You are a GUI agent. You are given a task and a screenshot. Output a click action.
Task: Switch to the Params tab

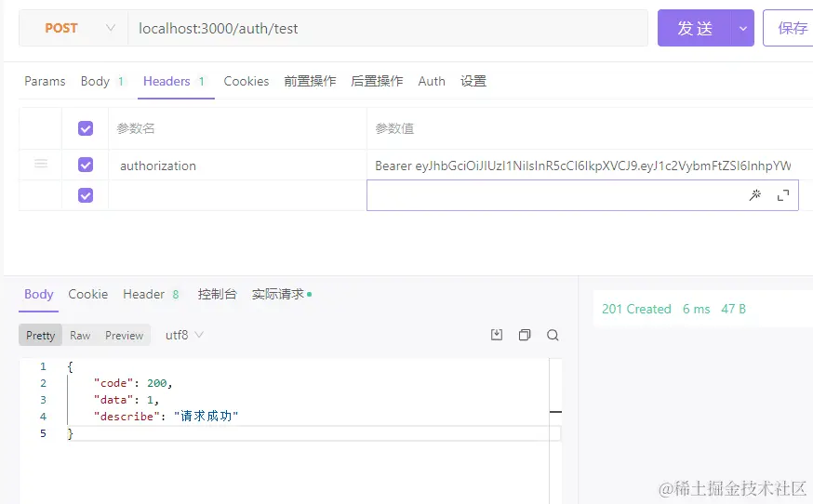click(45, 82)
